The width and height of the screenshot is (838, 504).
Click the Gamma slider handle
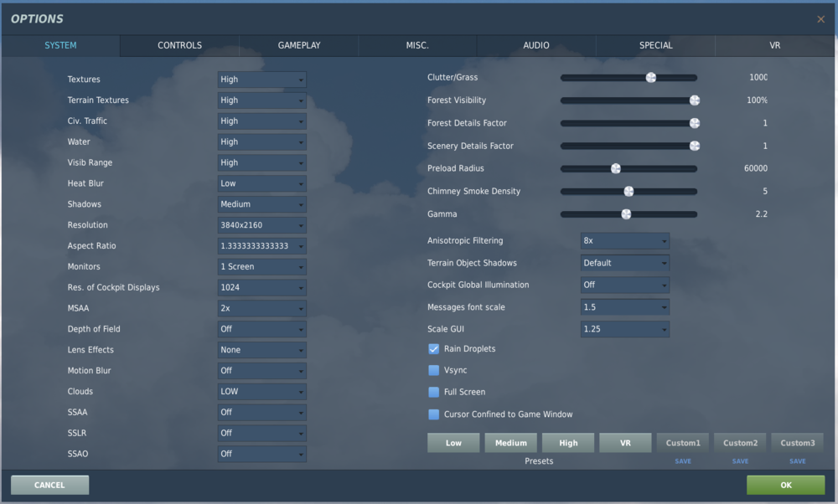click(626, 214)
